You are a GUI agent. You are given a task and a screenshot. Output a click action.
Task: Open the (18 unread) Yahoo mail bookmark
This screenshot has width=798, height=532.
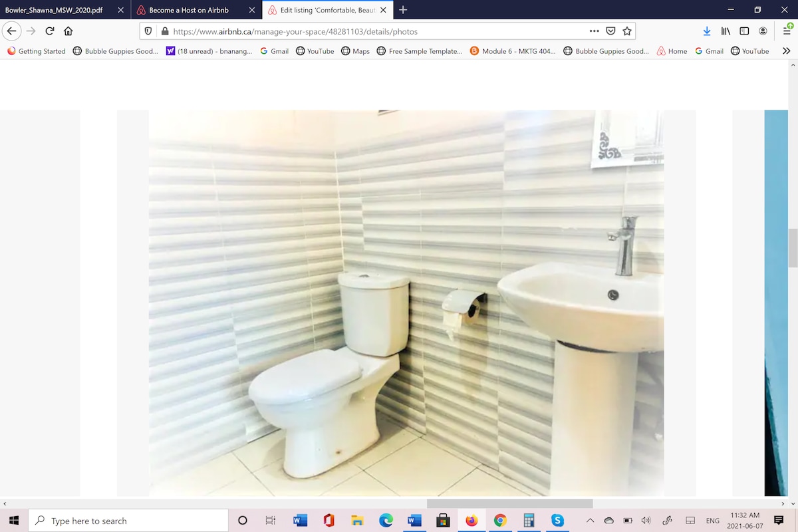pyautogui.click(x=209, y=51)
